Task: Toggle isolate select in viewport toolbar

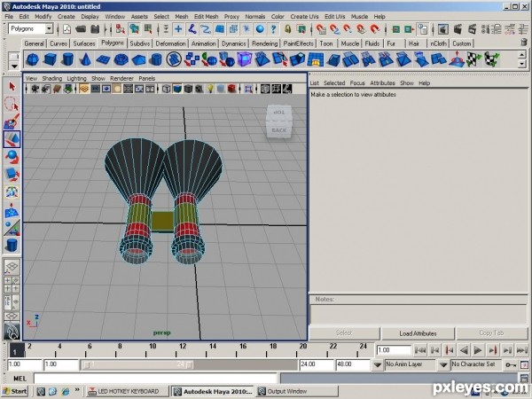Action: coord(248,89)
